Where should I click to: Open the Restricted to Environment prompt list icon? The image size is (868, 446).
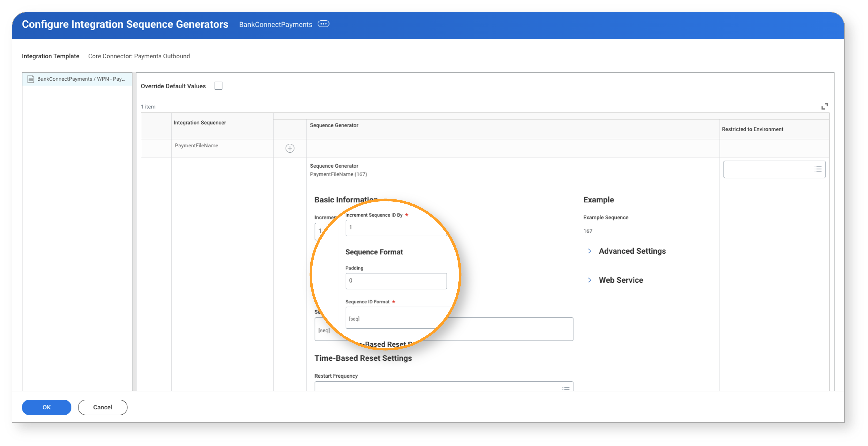(x=818, y=169)
